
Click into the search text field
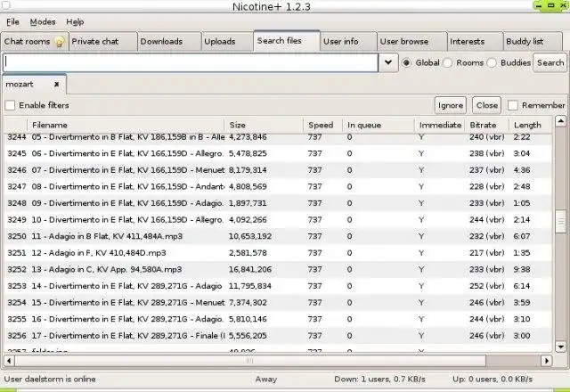(191, 62)
